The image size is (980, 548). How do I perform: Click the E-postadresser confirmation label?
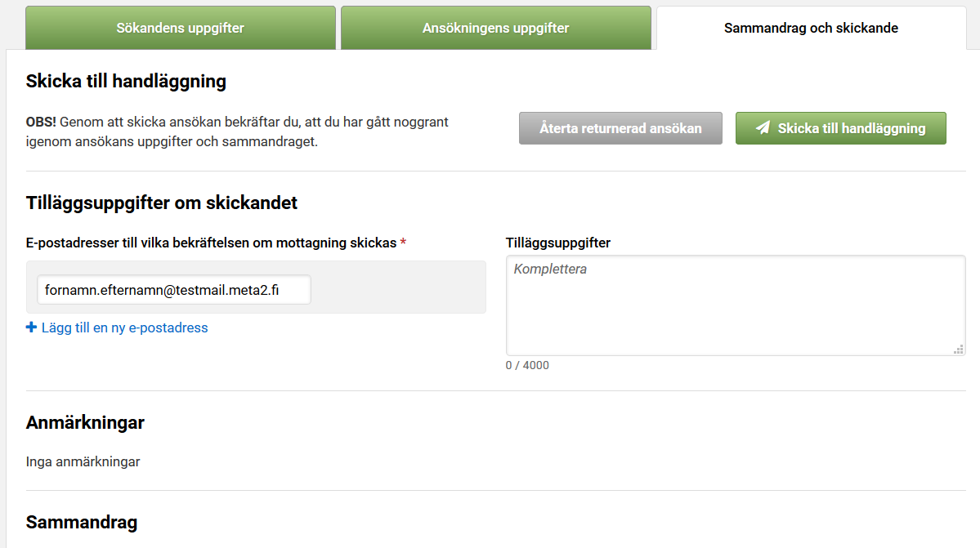click(x=211, y=243)
